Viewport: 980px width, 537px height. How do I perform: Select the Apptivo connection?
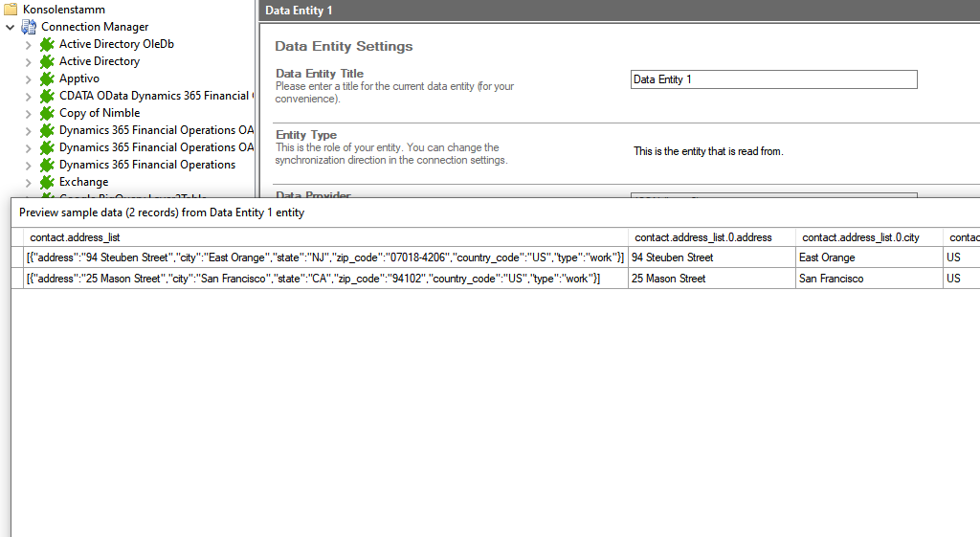(x=78, y=78)
